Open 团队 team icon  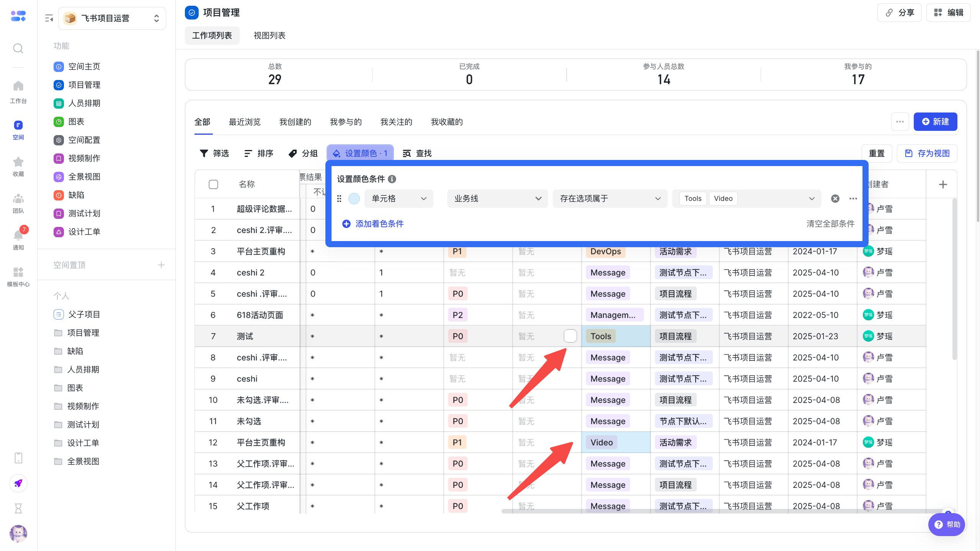18,203
